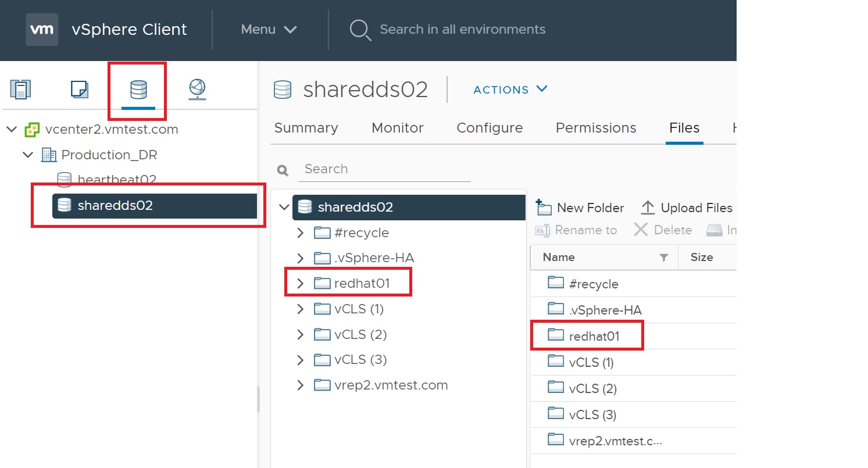Open the Networking view icon

point(198,90)
